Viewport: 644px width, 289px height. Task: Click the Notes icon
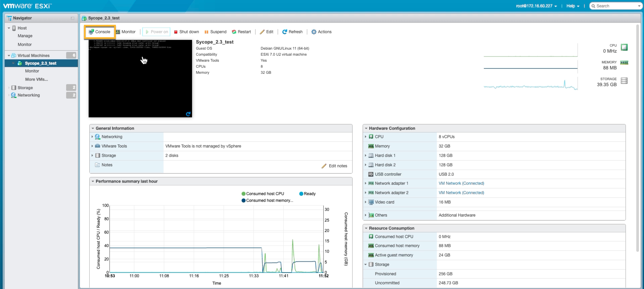[x=98, y=165]
